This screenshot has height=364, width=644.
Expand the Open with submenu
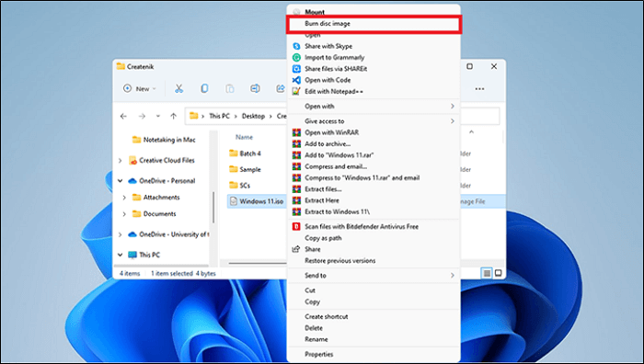(374, 107)
